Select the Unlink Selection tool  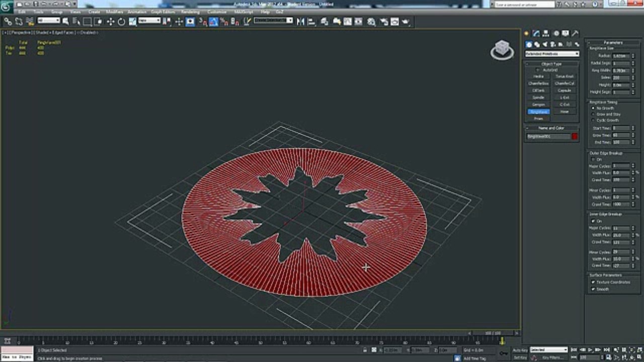[x=19, y=22]
